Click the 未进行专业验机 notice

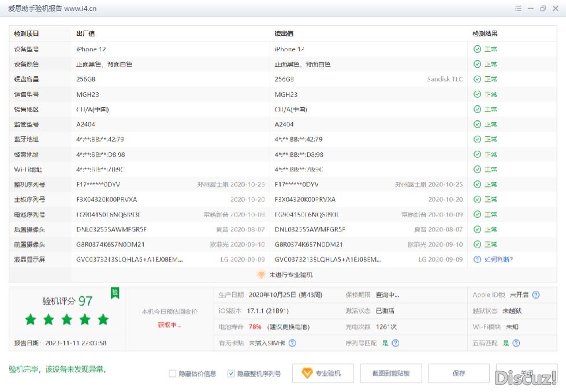coord(291,275)
